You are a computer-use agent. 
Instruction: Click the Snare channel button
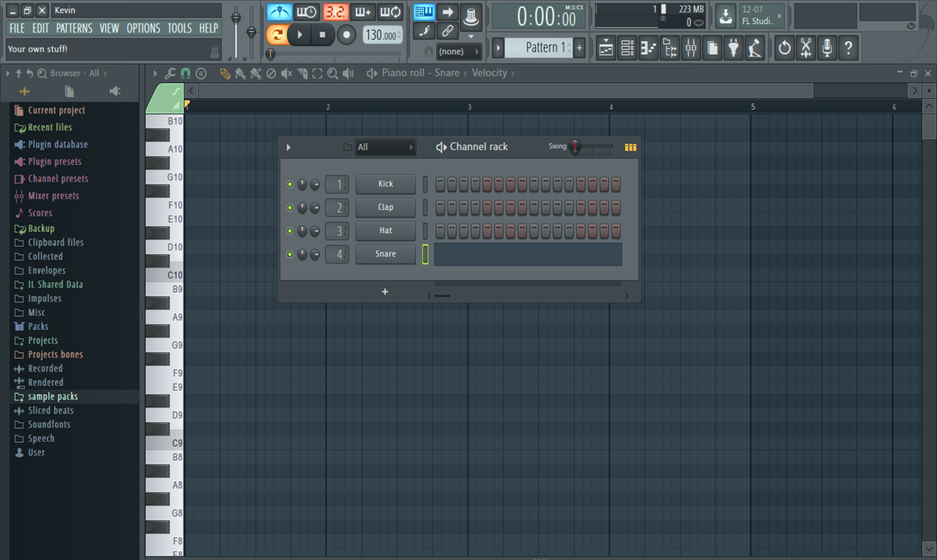[x=386, y=255]
